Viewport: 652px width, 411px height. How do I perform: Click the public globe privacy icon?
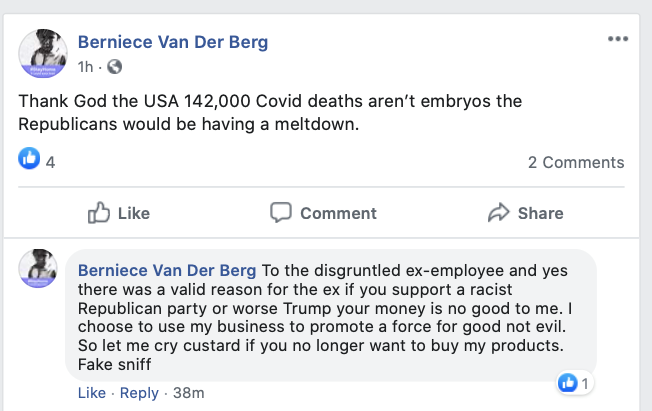click(x=115, y=67)
